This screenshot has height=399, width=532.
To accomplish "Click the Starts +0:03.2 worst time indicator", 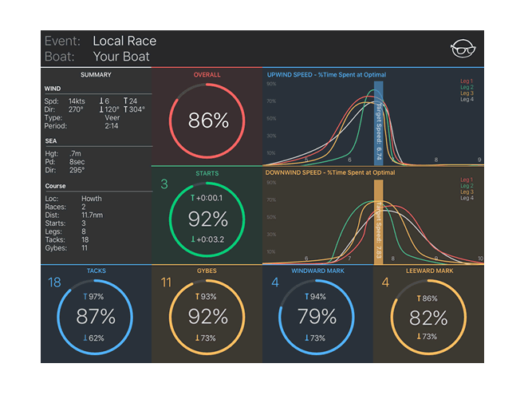I will click(207, 239).
